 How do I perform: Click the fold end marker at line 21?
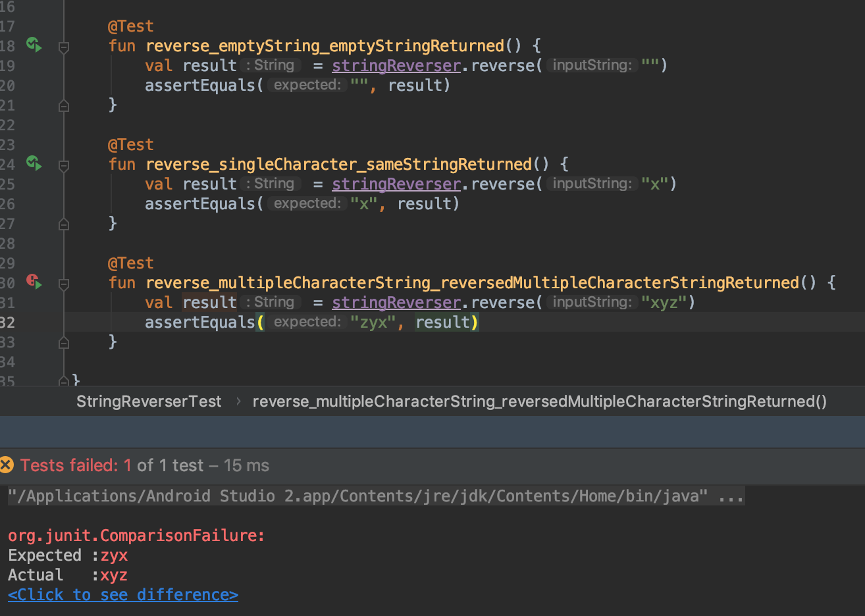63,105
